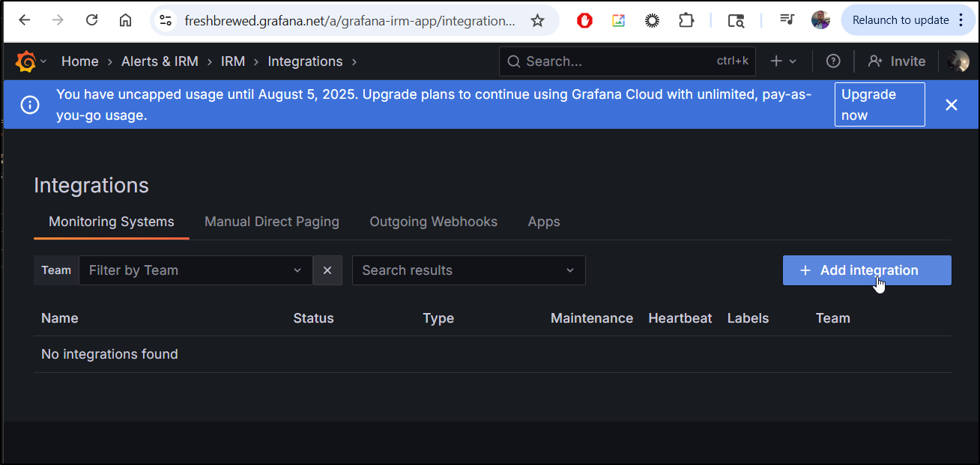Open the Chrome profile avatar
980x465 pixels.
pyautogui.click(x=820, y=20)
